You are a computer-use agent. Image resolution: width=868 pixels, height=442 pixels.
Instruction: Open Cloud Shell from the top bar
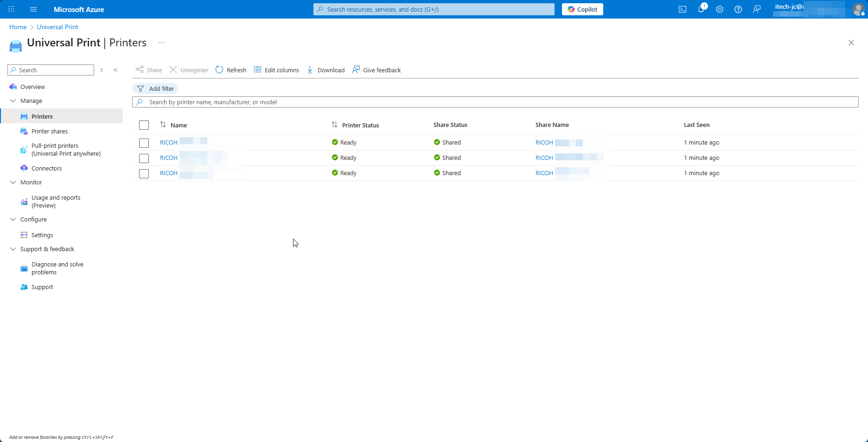pos(683,9)
